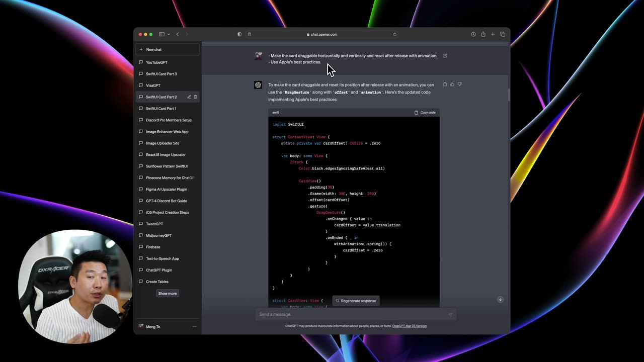Open the Firebase conversation
The height and width of the screenshot is (362, 644).
[x=168, y=247]
